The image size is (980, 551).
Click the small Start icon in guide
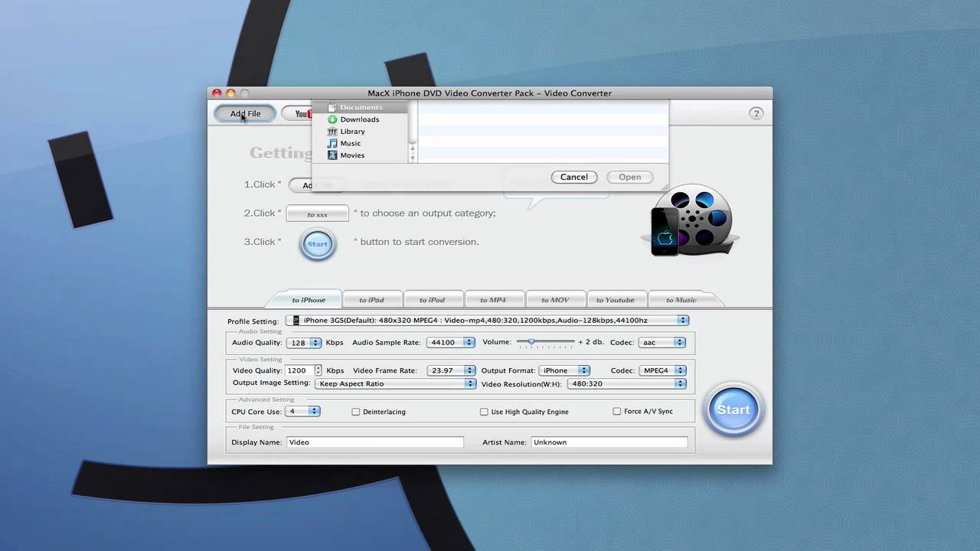click(317, 244)
